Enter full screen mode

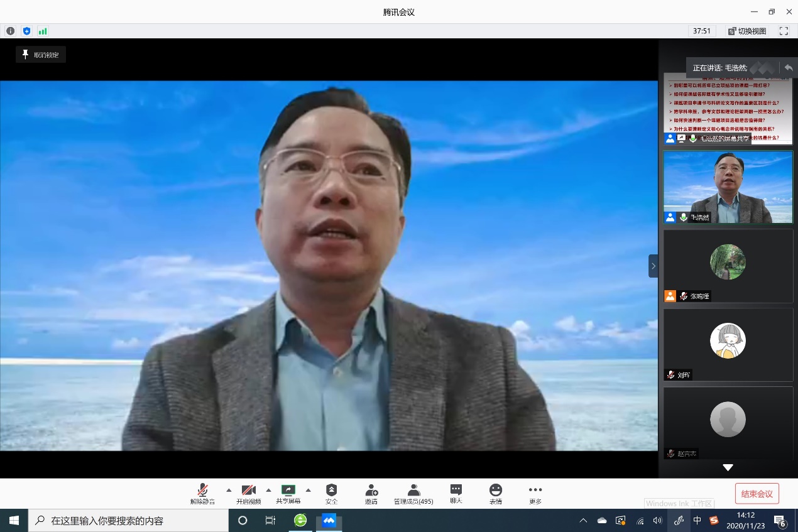pyautogui.click(x=784, y=31)
